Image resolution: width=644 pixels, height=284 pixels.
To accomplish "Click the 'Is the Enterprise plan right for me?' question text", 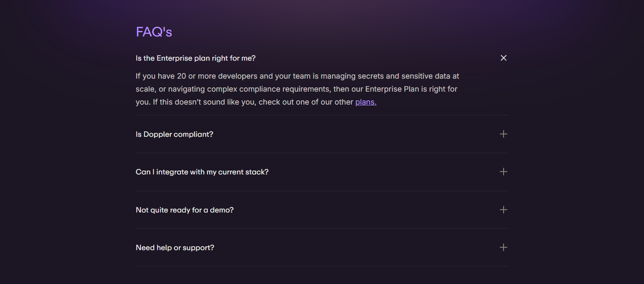I will click(195, 58).
